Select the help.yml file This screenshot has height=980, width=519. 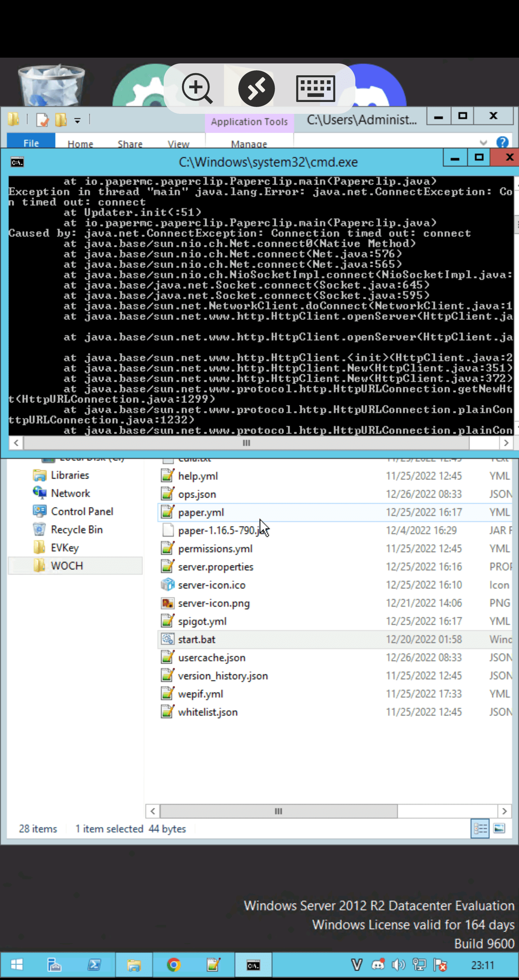(198, 476)
